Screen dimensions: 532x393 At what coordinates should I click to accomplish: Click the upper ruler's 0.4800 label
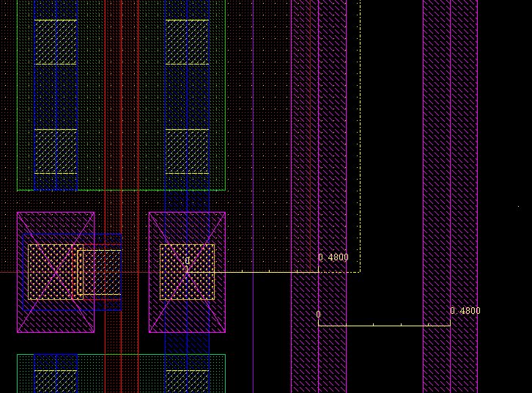pyautogui.click(x=334, y=257)
